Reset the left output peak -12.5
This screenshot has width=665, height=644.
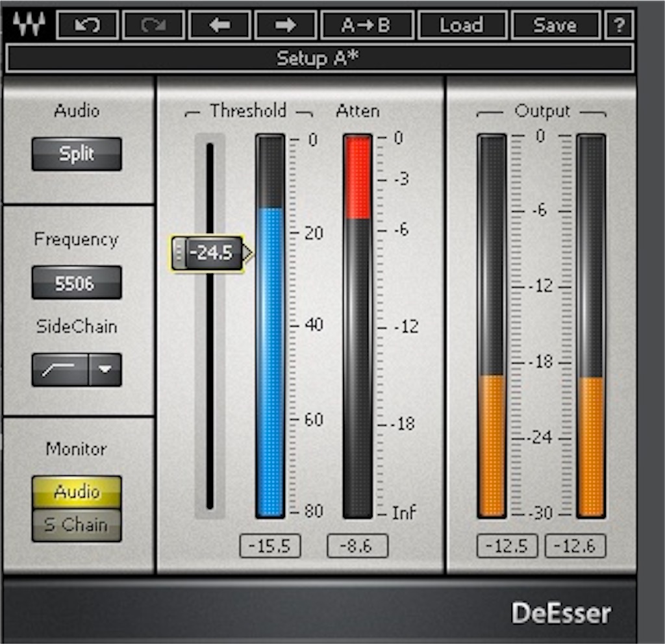click(507, 546)
